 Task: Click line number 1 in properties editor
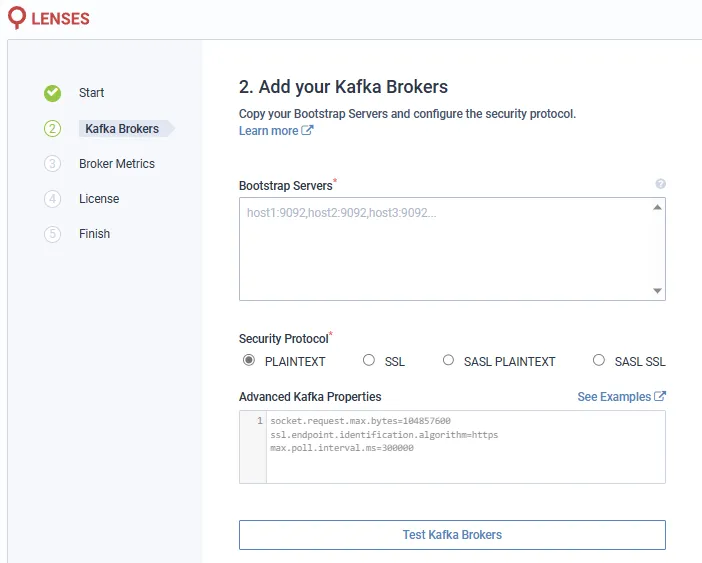coord(260,420)
